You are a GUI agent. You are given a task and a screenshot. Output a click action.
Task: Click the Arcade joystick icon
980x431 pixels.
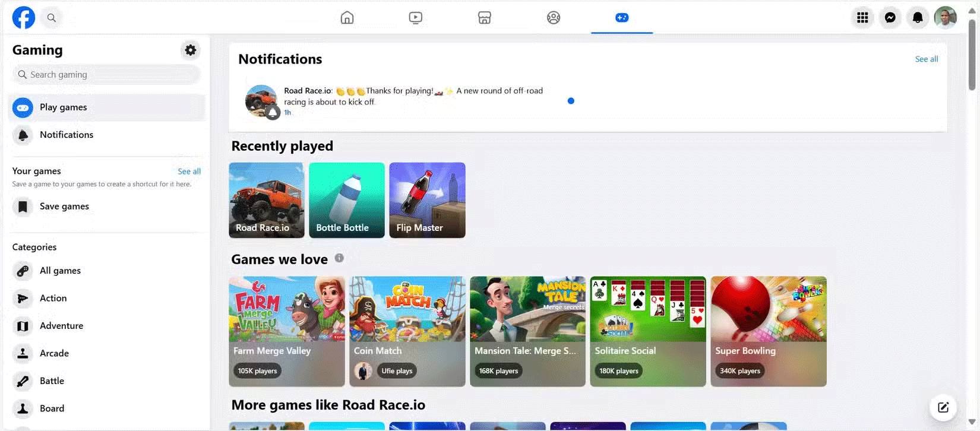point(23,353)
